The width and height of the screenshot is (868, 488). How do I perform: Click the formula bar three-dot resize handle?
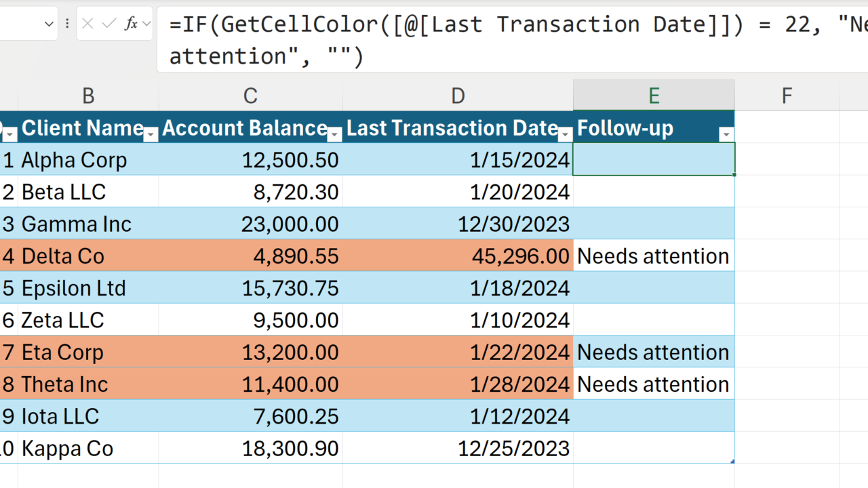point(68,24)
